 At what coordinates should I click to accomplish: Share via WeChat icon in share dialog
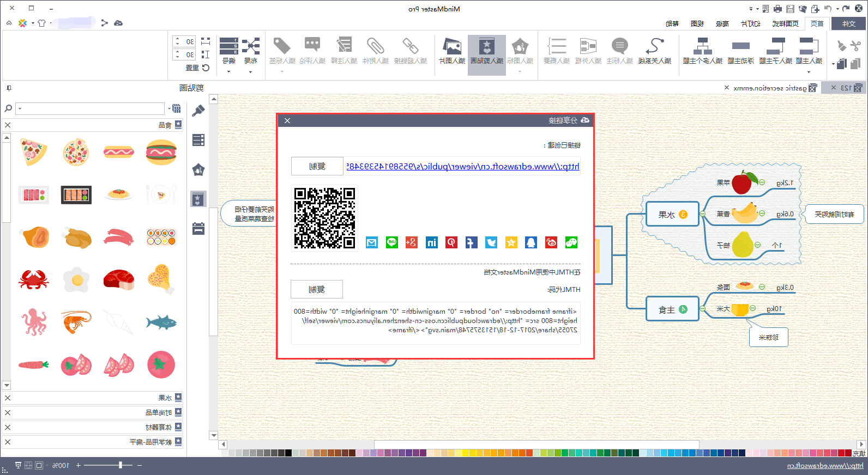(571, 242)
